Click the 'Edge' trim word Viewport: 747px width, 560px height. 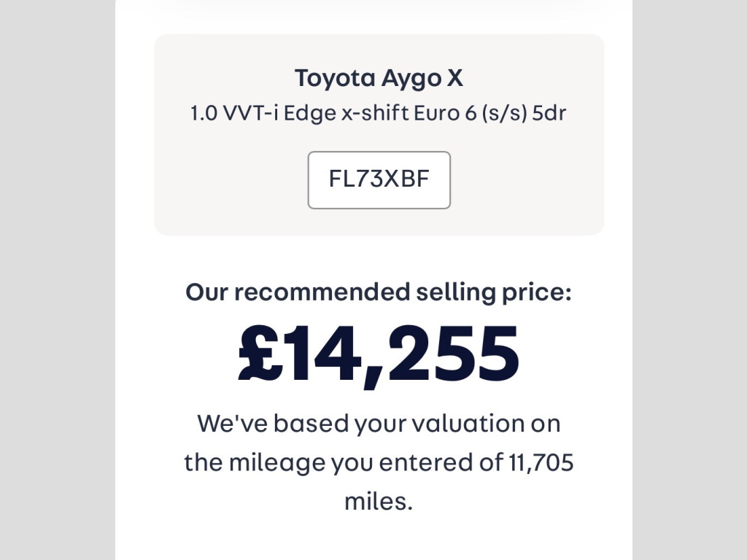click(x=307, y=114)
